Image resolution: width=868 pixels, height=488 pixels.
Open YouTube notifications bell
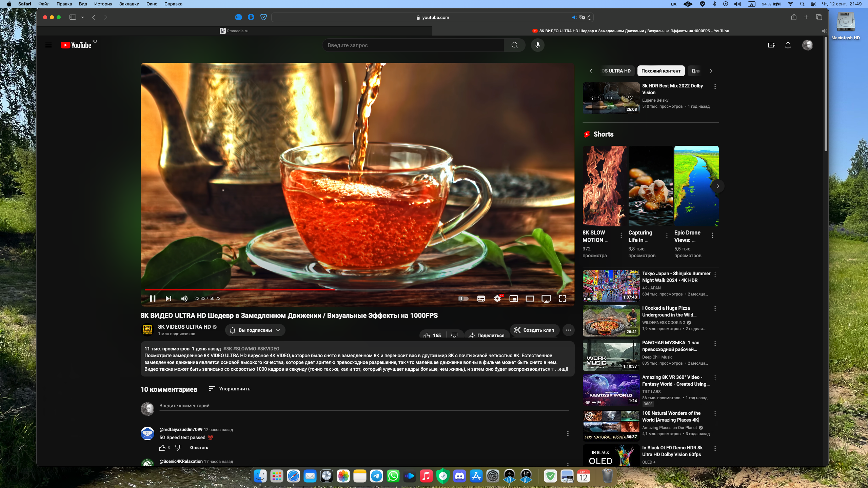coord(788,45)
